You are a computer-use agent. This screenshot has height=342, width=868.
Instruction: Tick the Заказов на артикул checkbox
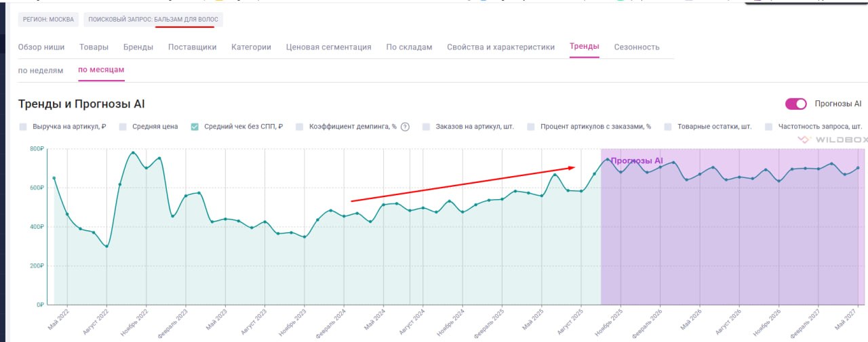(426, 127)
